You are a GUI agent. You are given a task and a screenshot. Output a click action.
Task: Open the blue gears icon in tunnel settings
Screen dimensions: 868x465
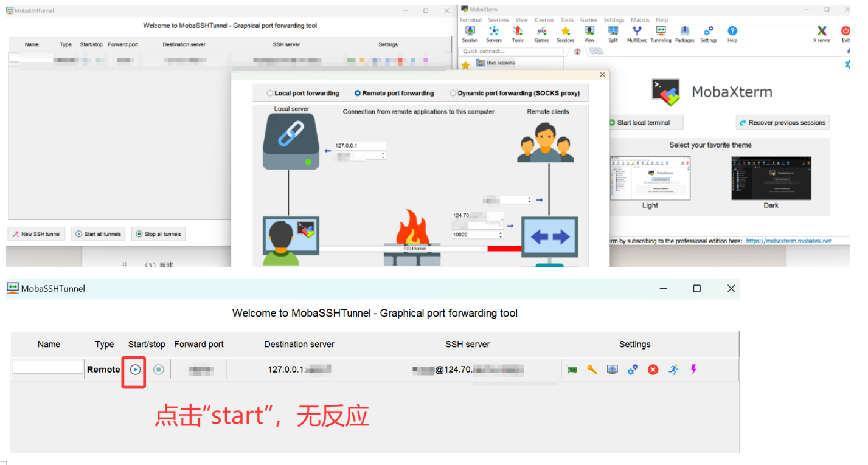pyautogui.click(x=633, y=370)
